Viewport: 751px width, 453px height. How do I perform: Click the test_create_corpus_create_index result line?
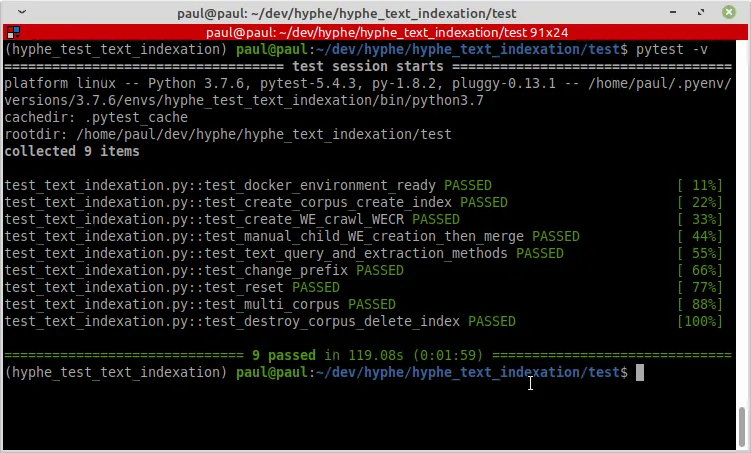(255, 202)
